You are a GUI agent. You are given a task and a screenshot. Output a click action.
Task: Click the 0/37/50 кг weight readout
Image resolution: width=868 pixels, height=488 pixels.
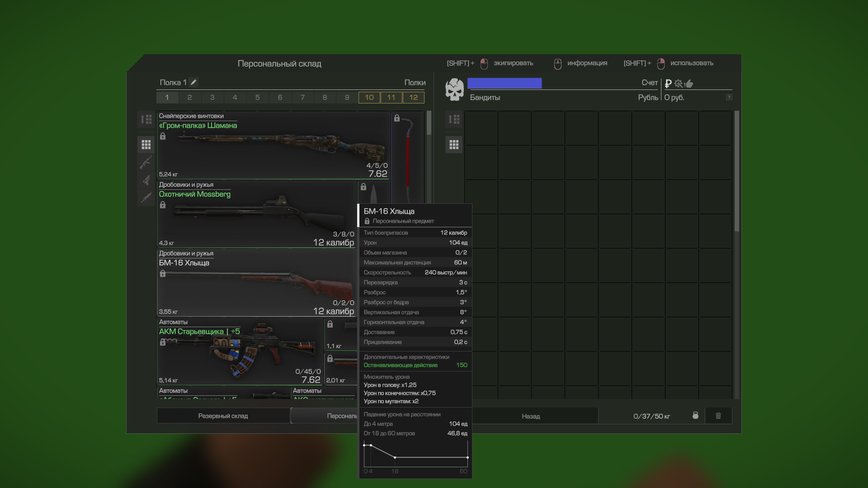(x=651, y=416)
